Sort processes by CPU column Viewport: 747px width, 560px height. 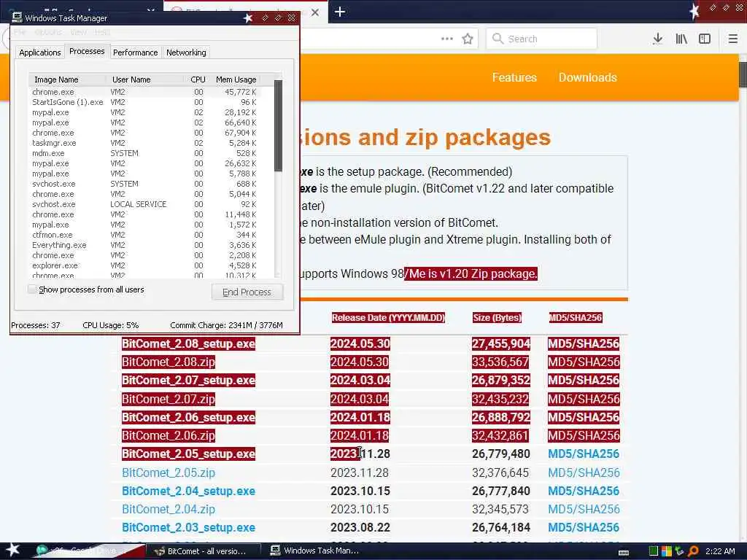coord(197,79)
